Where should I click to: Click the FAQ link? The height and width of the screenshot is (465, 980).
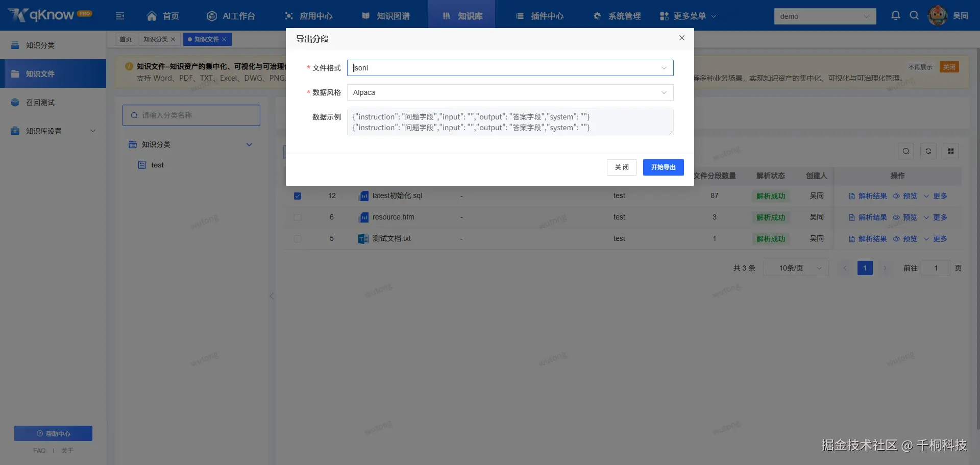coord(39,451)
